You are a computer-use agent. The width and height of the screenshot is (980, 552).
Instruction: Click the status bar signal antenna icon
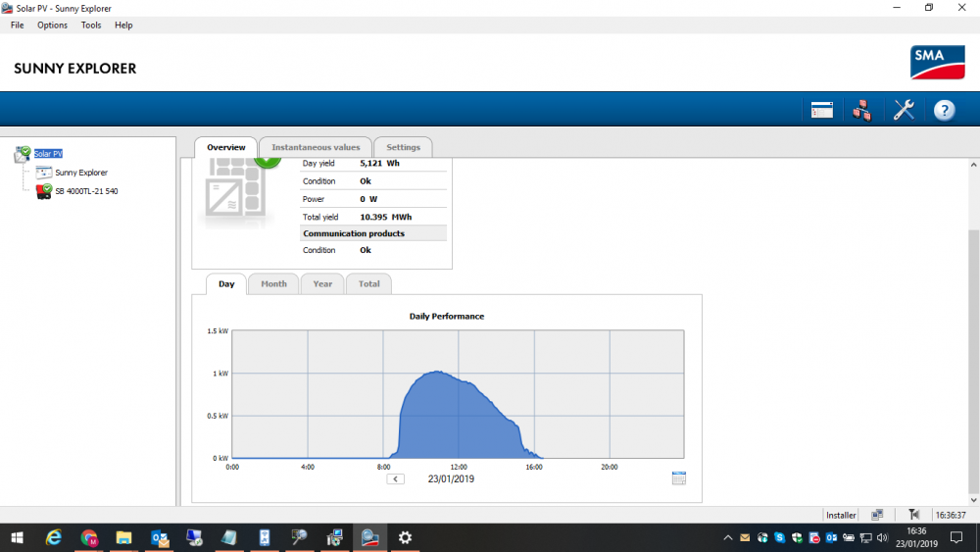(x=913, y=515)
